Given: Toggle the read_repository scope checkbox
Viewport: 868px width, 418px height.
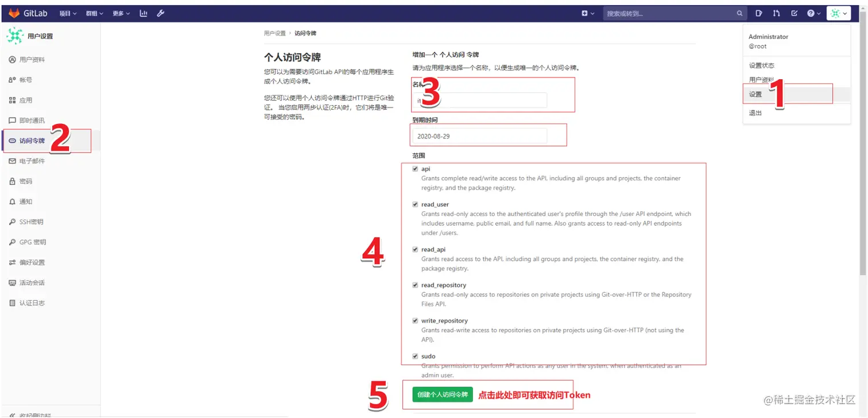Looking at the screenshot, I should tap(415, 285).
